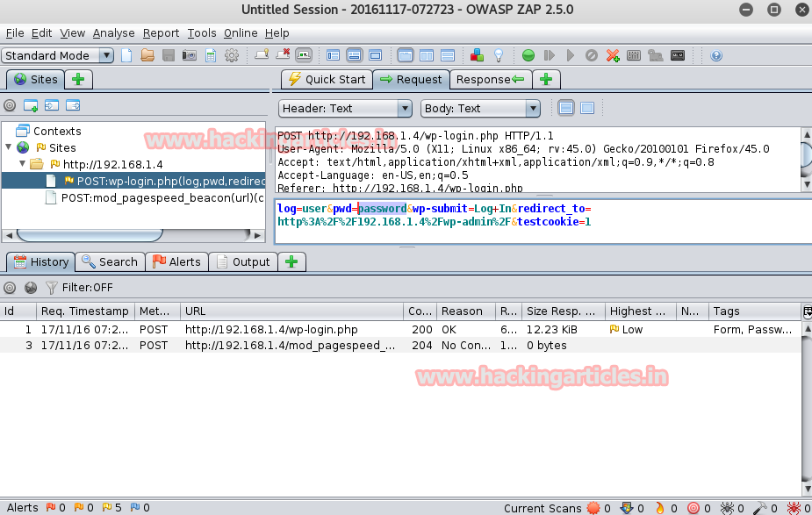Add a new tab beside Response

[x=546, y=79]
